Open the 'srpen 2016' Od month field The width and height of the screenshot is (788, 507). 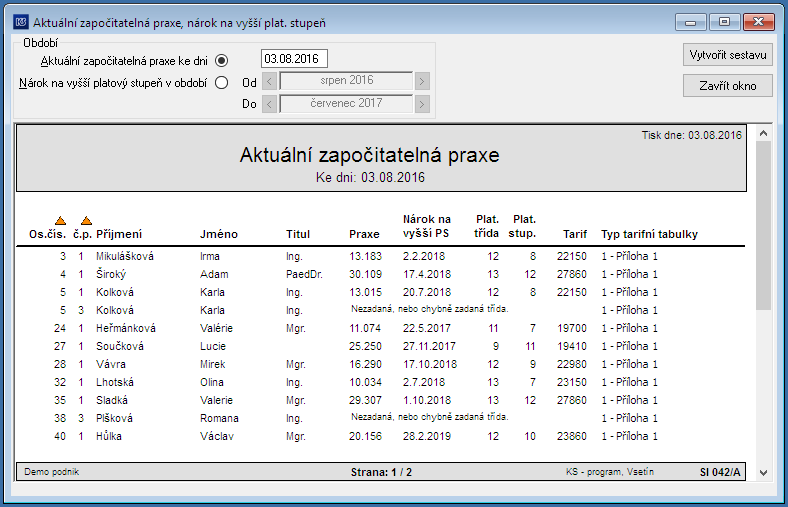click(x=346, y=81)
